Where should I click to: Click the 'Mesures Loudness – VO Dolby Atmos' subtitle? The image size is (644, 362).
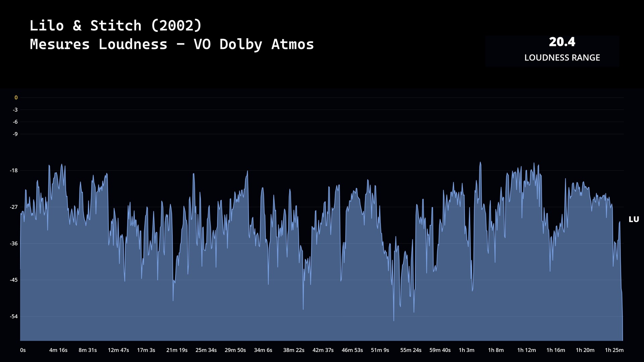pyautogui.click(x=172, y=45)
